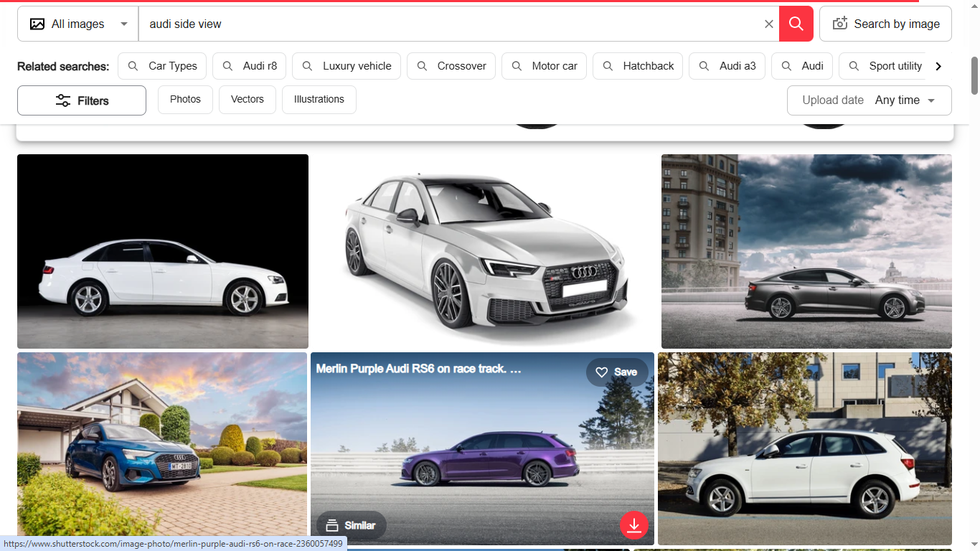The height and width of the screenshot is (551, 980).
Task: Choose the Hatchback related search
Action: pyautogui.click(x=638, y=66)
